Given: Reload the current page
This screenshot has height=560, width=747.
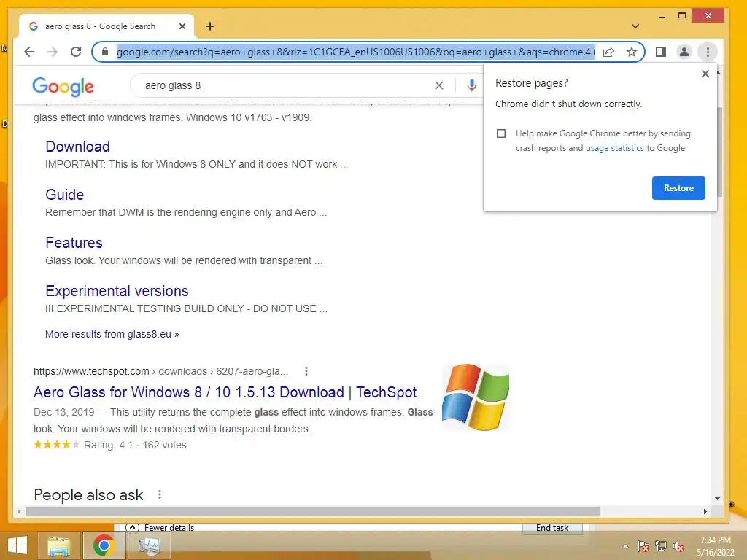Looking at the screenshot, I should 76,52.
